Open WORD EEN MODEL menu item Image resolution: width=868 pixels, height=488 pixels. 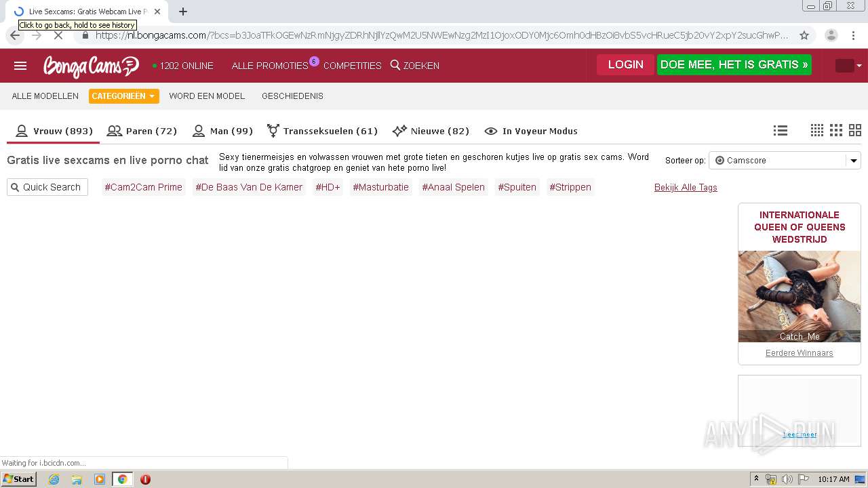pyautogui.click(x=207, y=96)
